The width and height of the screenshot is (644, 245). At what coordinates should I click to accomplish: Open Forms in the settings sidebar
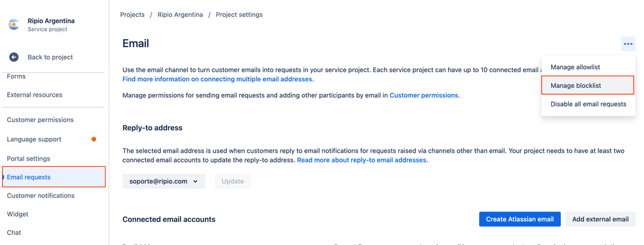point(16,77)
